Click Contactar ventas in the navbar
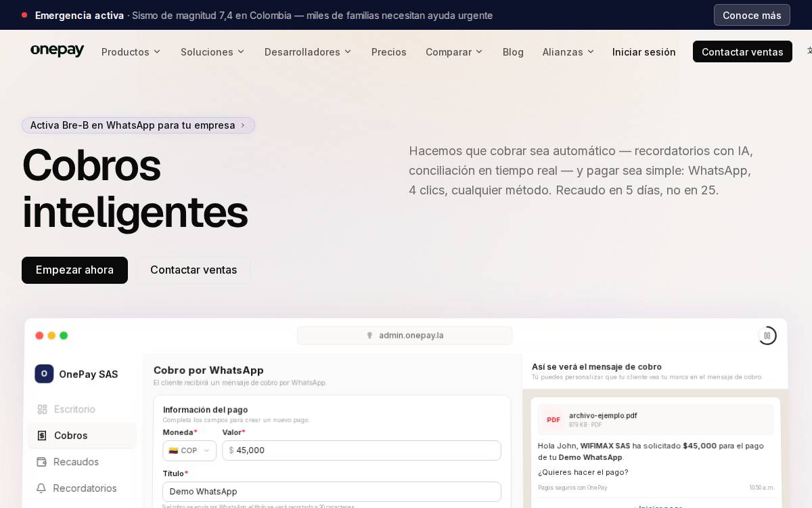 pos(742,51)
